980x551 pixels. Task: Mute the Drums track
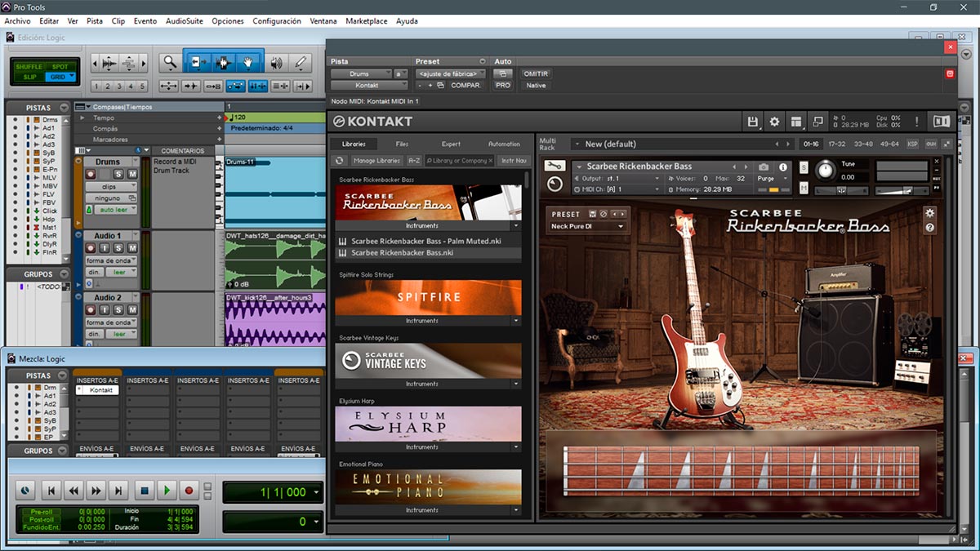[x=131, y=174]
